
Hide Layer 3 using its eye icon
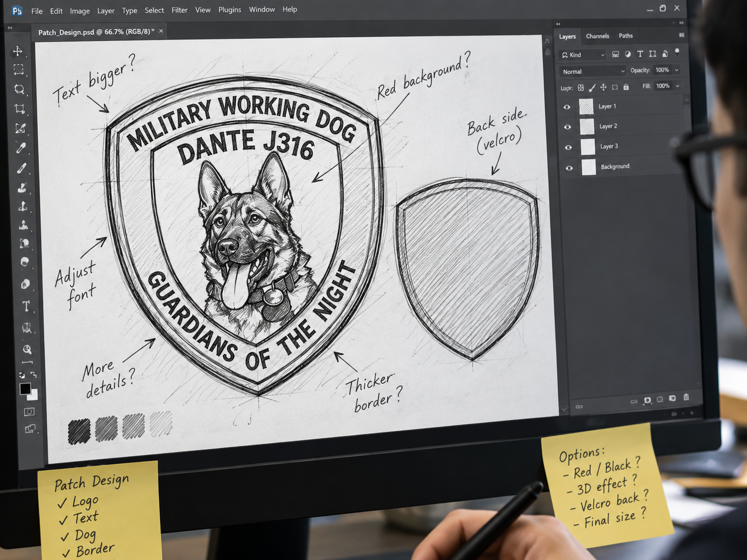(569, 147)
